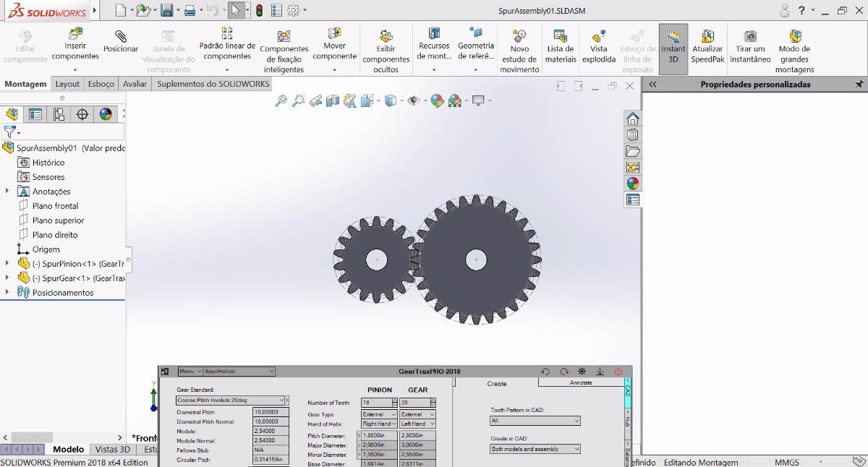The height and width of the screenshot is (467, 868).
Task: Open Create in CAD dropdown
Action: (x=535, y=449)
